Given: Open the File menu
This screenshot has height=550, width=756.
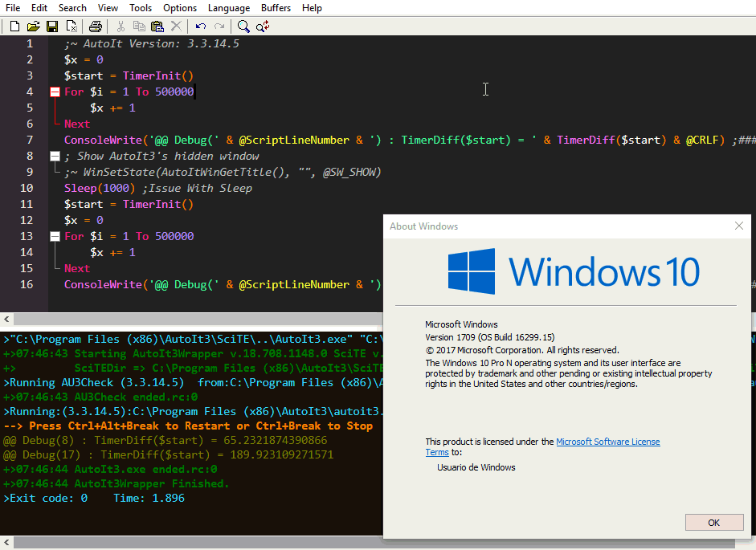Looking at the screenshot, I should [x=13, y=8].
